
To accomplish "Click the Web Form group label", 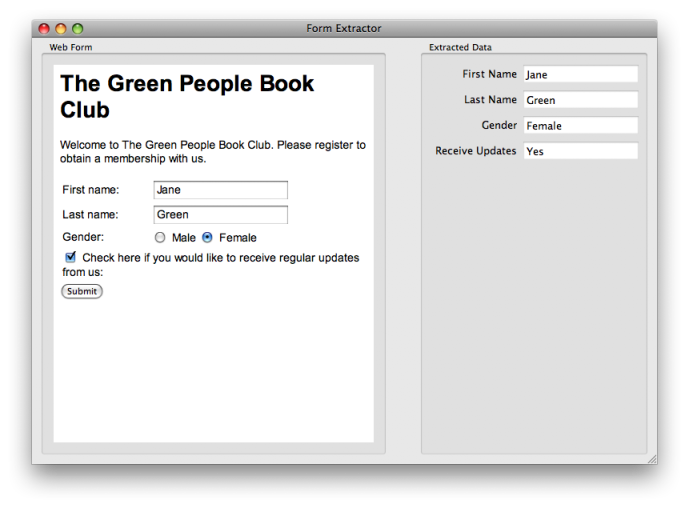I will pos(71,48).
